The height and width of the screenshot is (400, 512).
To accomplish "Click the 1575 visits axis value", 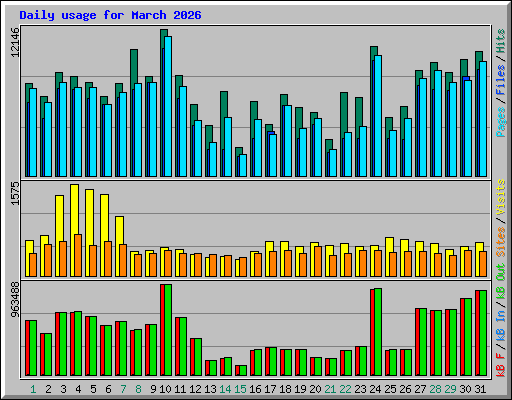I will pos(15,193).
